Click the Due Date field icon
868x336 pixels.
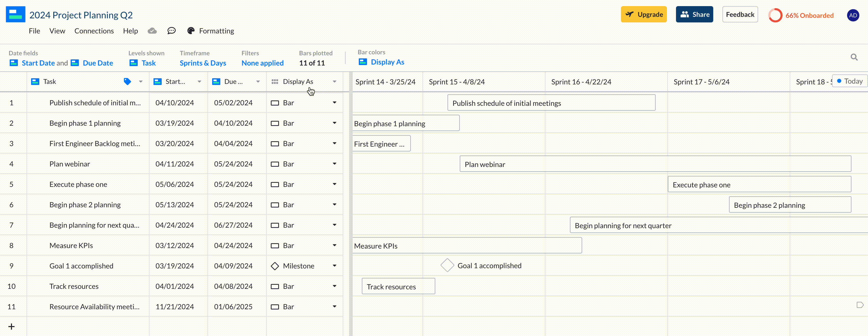click(x=75, y=63)
